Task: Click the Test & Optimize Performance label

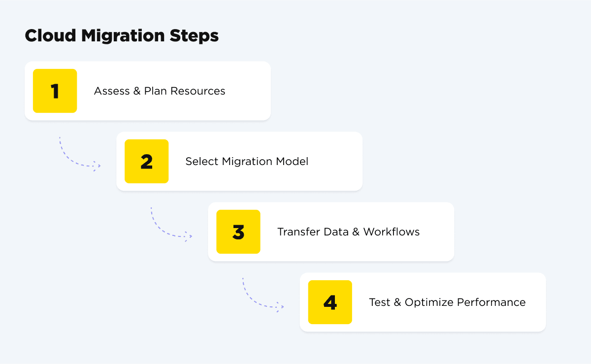Action: coord(447,302)
